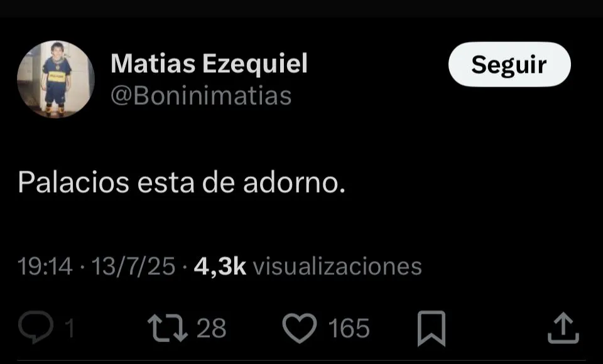The image size is (603, 364).
Task: Visit the @Boninimatias handle link
Action: coord(201,96)
